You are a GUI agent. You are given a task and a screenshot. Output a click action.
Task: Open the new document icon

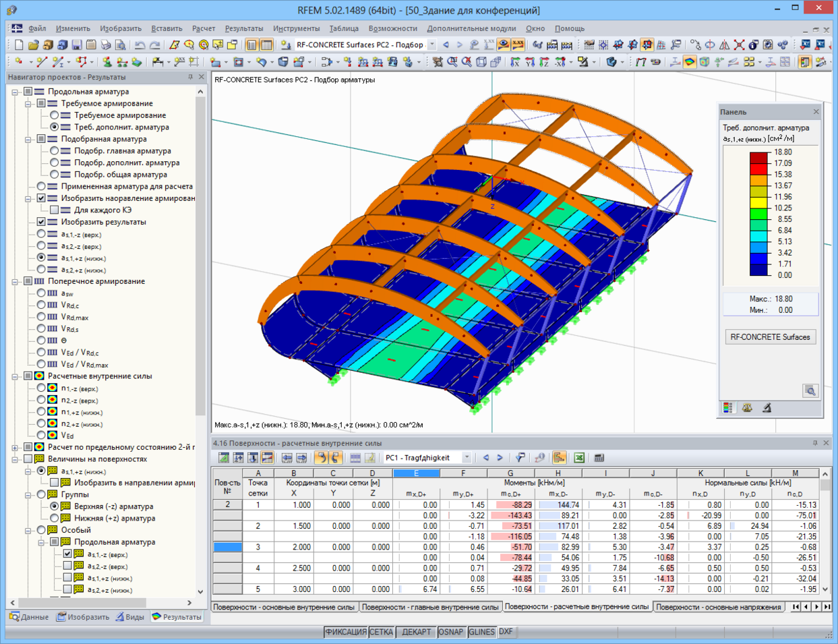19,45
